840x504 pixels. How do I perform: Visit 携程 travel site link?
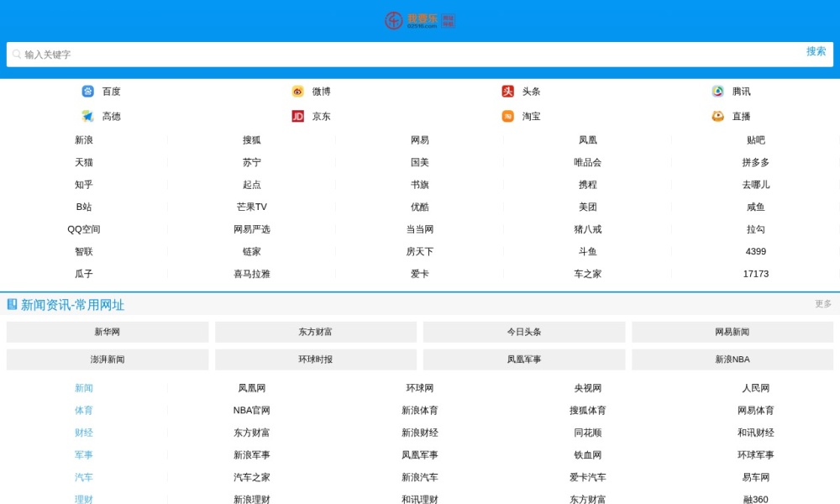tap(587, 184)
